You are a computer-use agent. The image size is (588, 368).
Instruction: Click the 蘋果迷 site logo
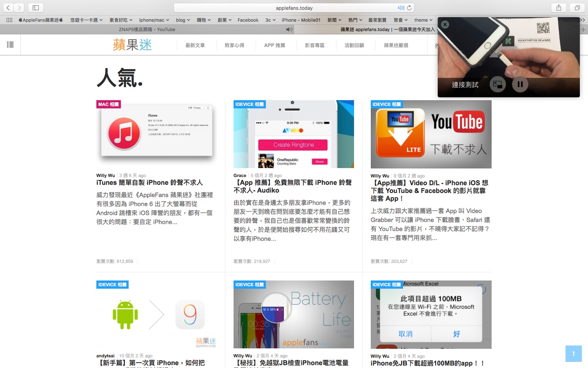[132, 45]
